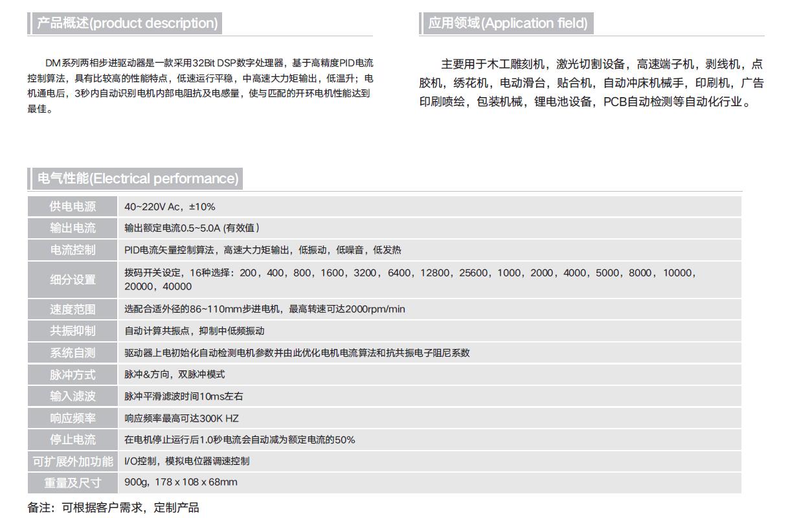Click the 共振抑制 row label
This screenshot has width=812, height=518.
[x=73, y=331]
